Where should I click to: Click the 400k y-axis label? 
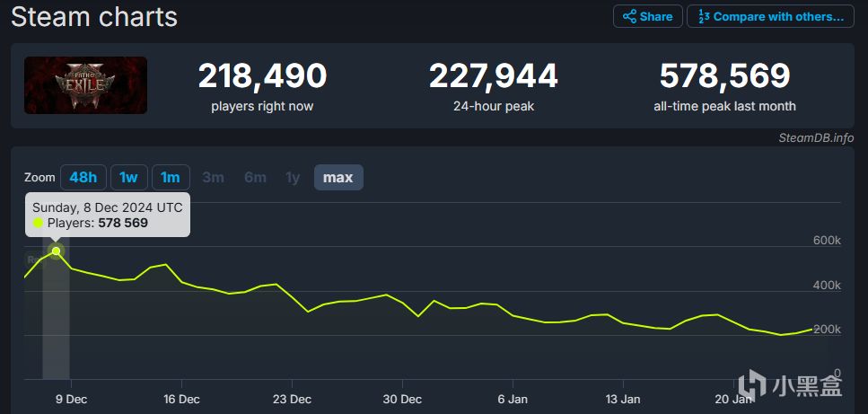tap(827, 285)
